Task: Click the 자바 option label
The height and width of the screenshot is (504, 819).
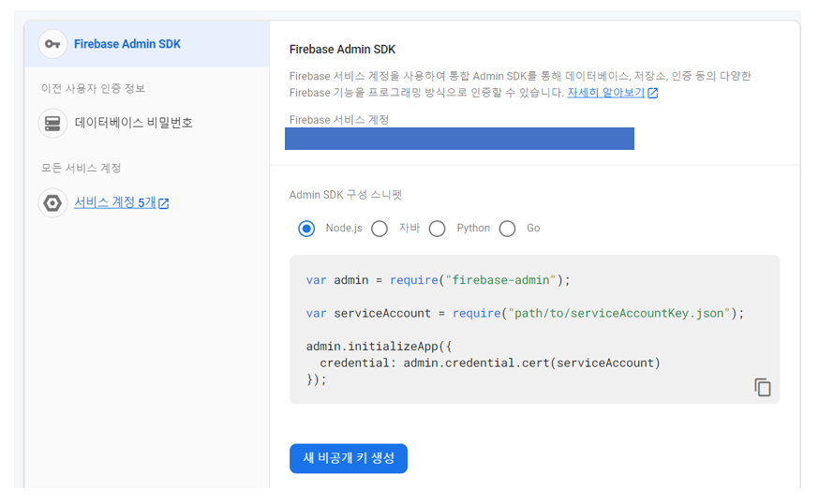Action: pos(409,229)
